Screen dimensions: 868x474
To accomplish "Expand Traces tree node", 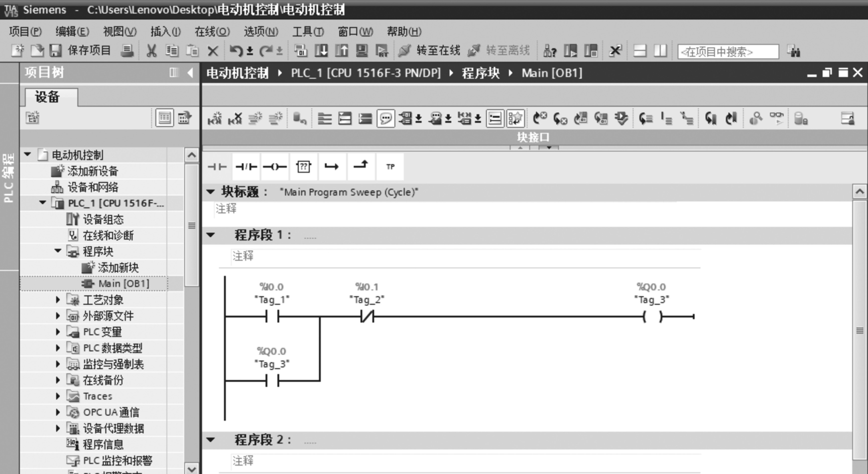I will (58, 396).
